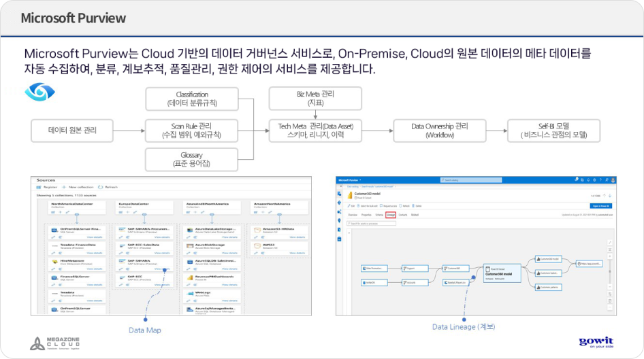Screen dimensions: 644x359
Task: Open the Data catalog icon in left sidebar
Action: pyautogui.click(x=339, y=194)
